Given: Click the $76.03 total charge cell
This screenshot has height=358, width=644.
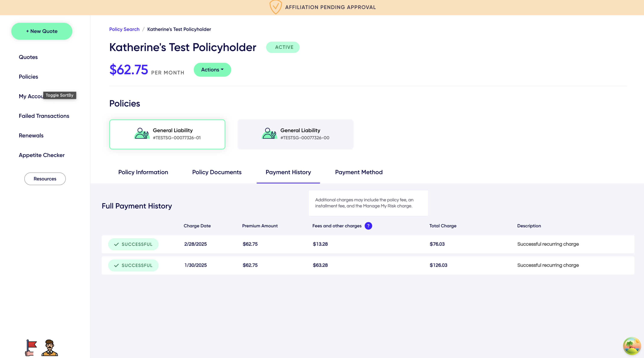Looking at the screenshot, I should pos(437,244).
